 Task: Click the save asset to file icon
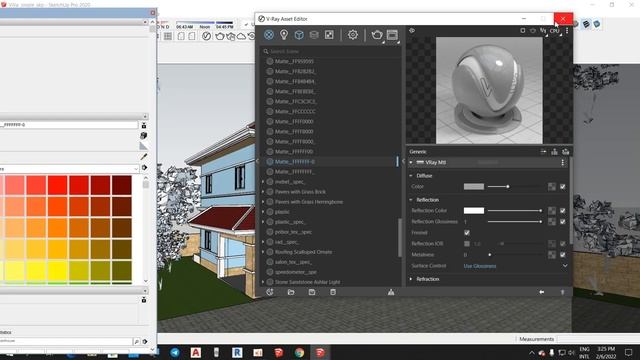coord(312,292)
